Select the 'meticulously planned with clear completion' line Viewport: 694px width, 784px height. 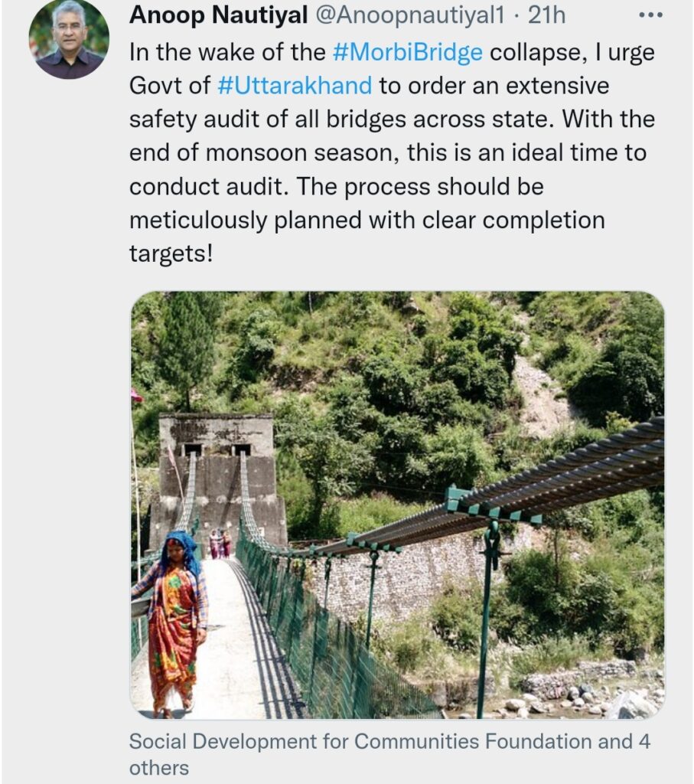tap(367, 220)
